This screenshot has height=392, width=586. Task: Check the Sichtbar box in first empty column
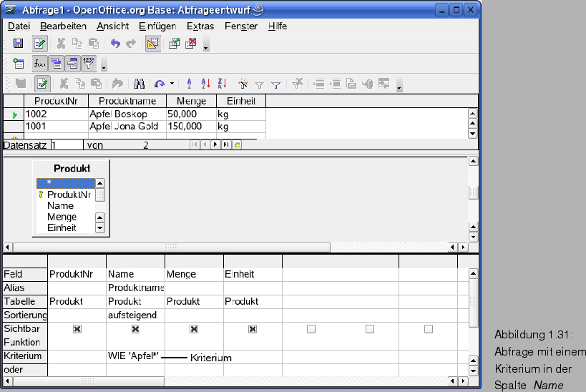[x=311, y=329]
